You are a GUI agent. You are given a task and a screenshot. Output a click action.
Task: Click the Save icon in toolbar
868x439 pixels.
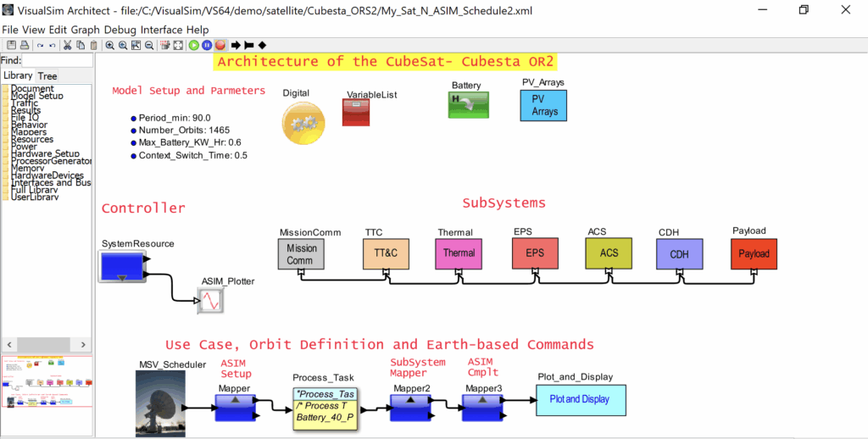(x=11, y=45)
